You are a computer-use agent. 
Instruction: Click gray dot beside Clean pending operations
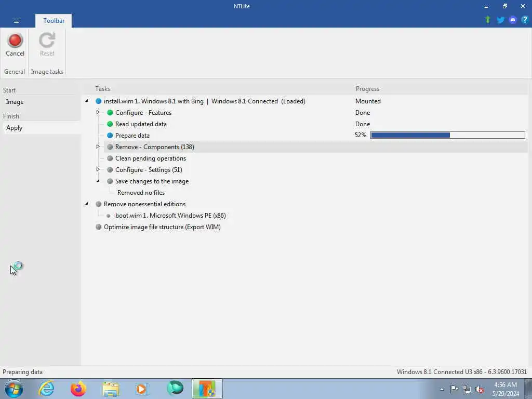(x=110, y=158)
